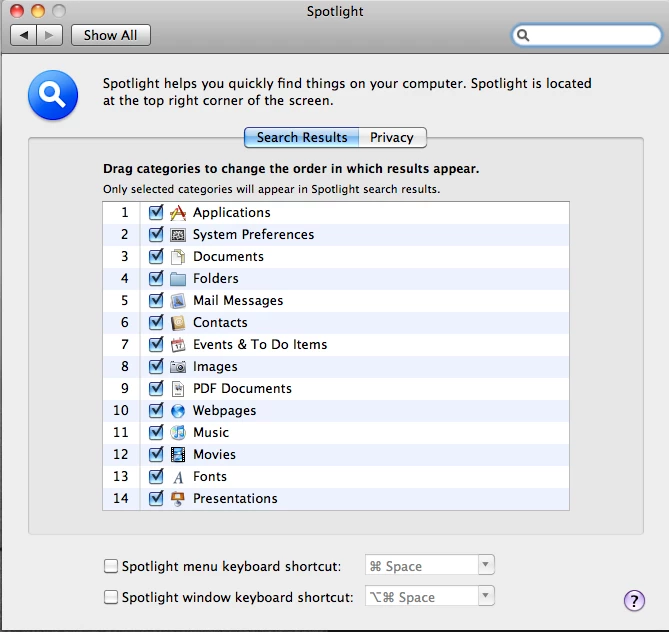Select the Contacts row label
The height and width of the screenshot is (632, 669).
(x=220, y=323)
